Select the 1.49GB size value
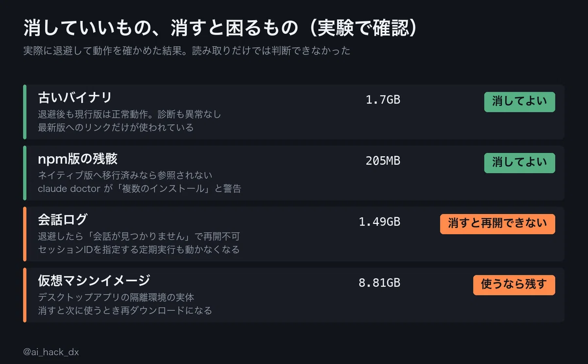Viewport: 588px width, 364px height. point(379,222)
